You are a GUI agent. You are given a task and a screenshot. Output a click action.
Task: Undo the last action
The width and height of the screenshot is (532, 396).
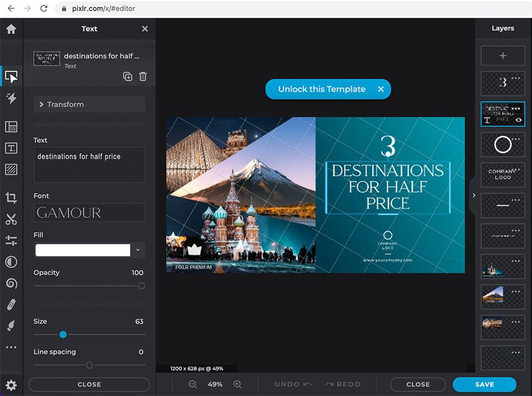coord(293,384)
